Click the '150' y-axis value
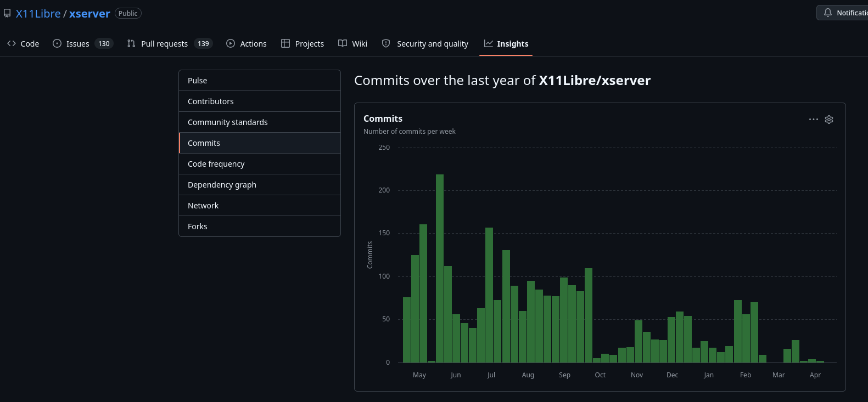This screenshot has width=868, height=402. [384, 233]
